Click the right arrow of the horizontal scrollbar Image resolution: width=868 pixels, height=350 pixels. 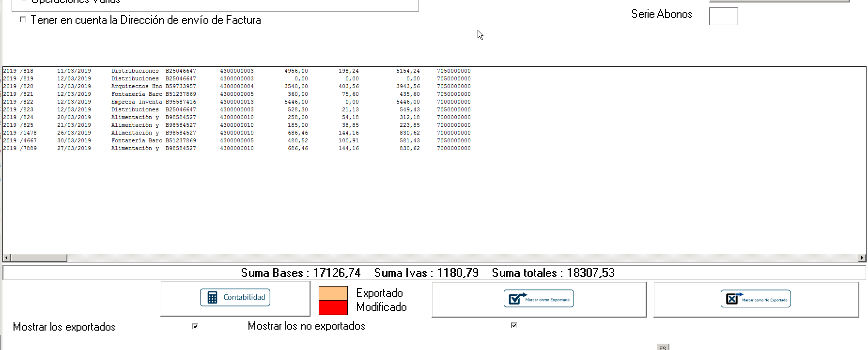click(x=862, y=258)
